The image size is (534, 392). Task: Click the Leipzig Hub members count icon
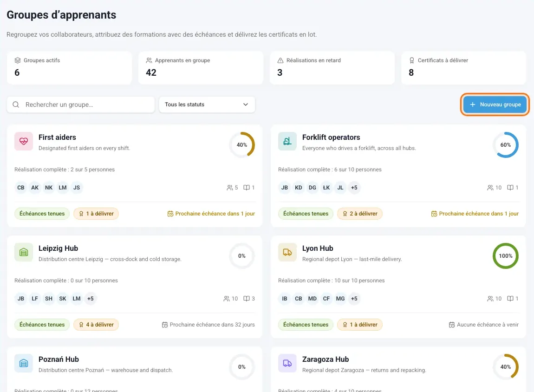point(227,299)
